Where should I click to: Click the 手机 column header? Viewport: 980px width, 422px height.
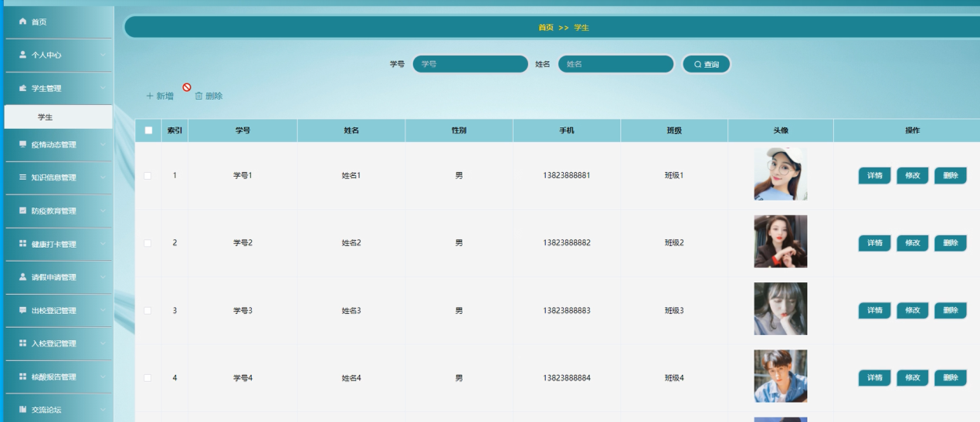pyautogui.click(x=567, y=130)
